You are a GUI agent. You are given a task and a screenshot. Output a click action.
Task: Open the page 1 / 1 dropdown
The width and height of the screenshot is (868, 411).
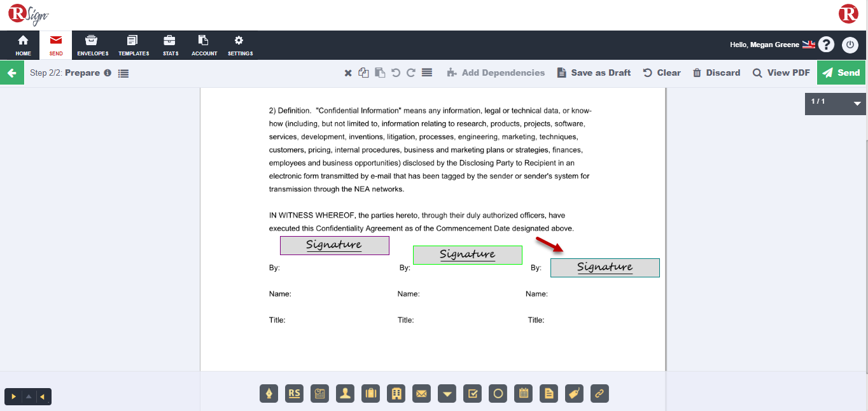tap(857, 103)
